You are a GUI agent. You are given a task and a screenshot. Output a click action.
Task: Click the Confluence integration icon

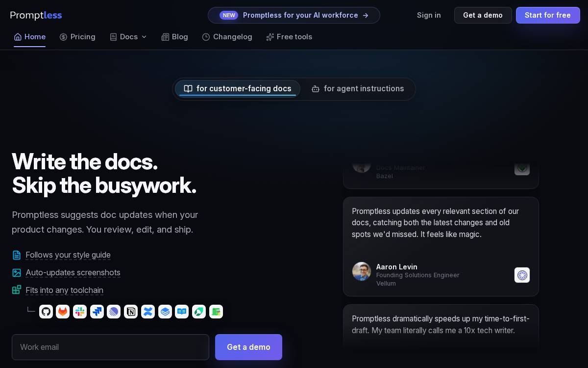point(148,312)
